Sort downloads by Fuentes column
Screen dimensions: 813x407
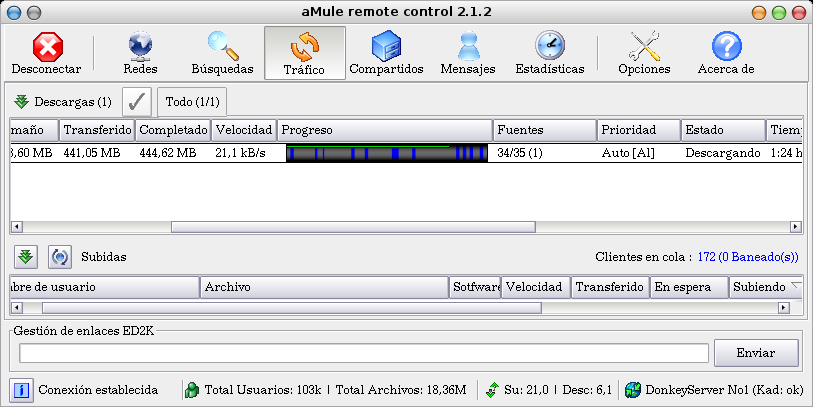(x=545, y=130)
